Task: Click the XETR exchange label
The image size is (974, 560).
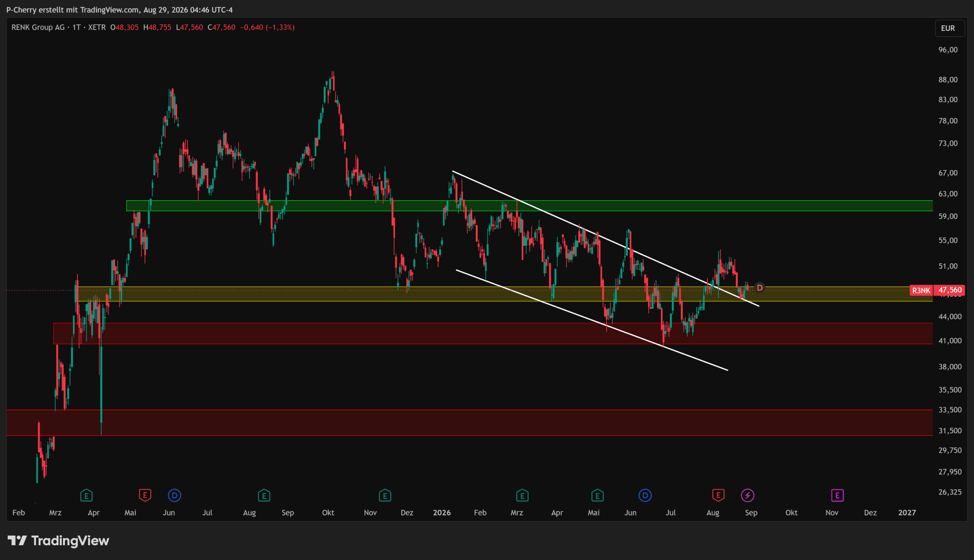Action: 97,27
